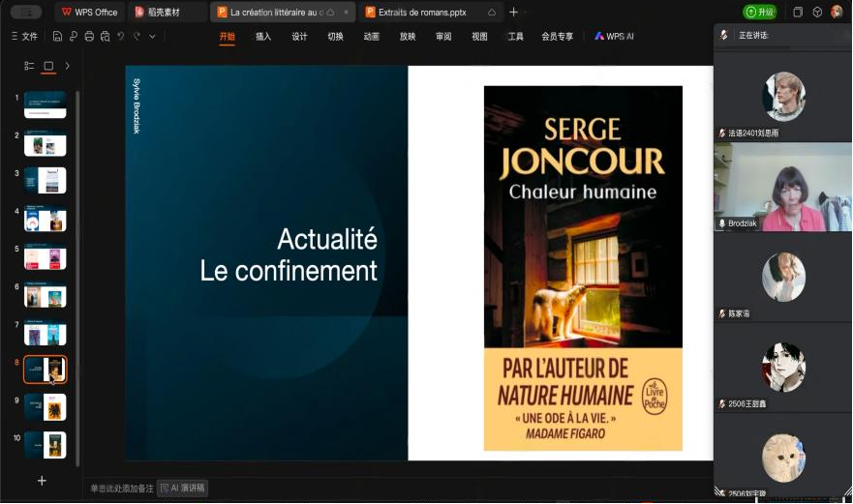Click the chevron beside the thumbnail view icon
Image resolution: width=853 pixels, height=504 pixels.
point(68,66)
